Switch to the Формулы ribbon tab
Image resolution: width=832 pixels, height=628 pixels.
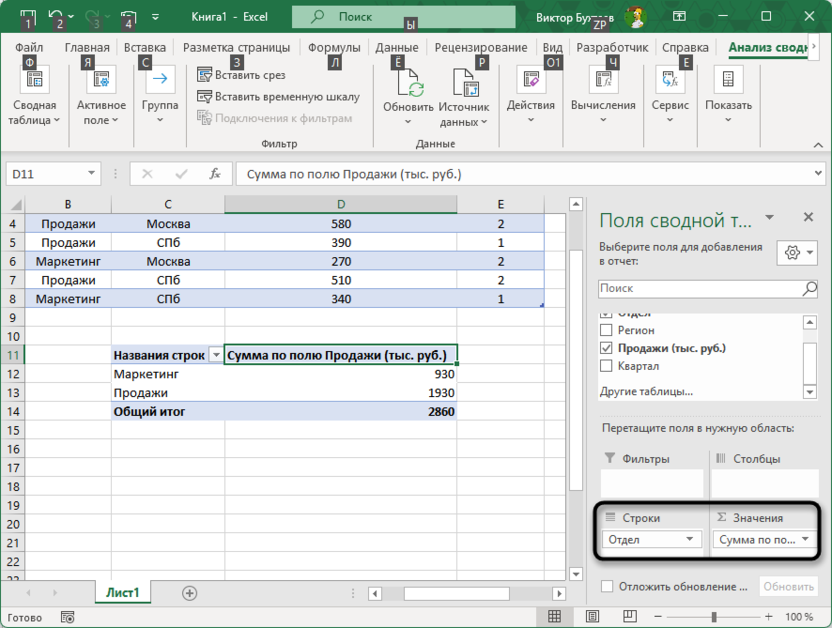(x=334, y=47)
